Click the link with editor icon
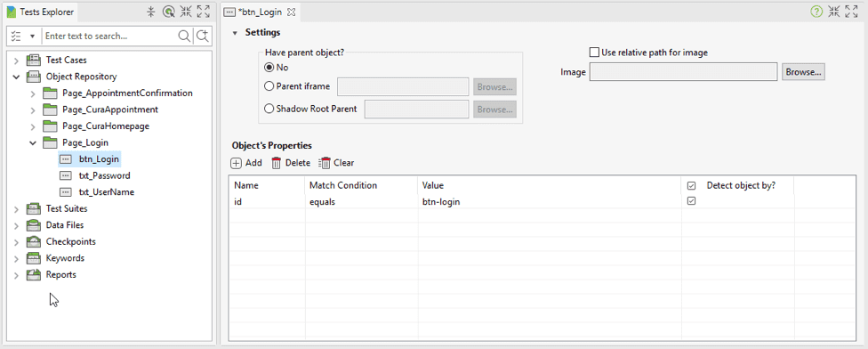The image size is (868, 349). pyautogui.click(x=168, y=12)
